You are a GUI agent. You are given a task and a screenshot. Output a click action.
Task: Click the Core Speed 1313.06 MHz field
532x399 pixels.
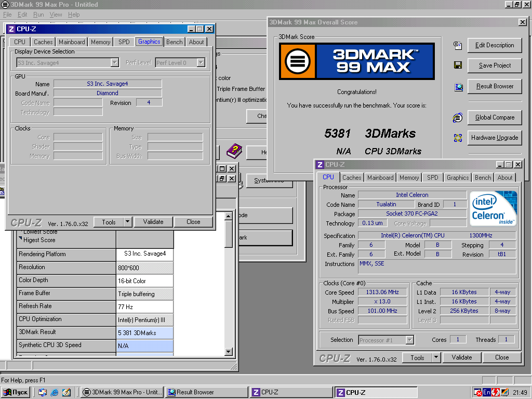(382, 292)
